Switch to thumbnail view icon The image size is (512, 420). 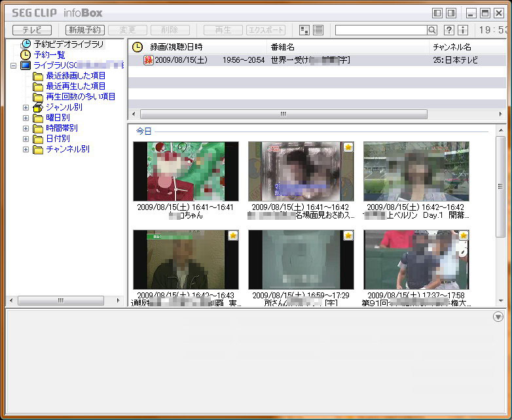pyautogui.click(x=304, y=30)
